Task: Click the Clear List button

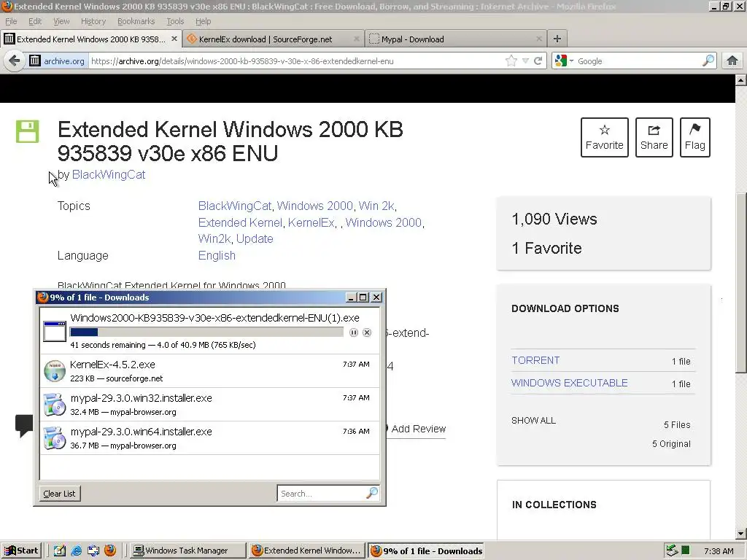Action: click(60, 494)
